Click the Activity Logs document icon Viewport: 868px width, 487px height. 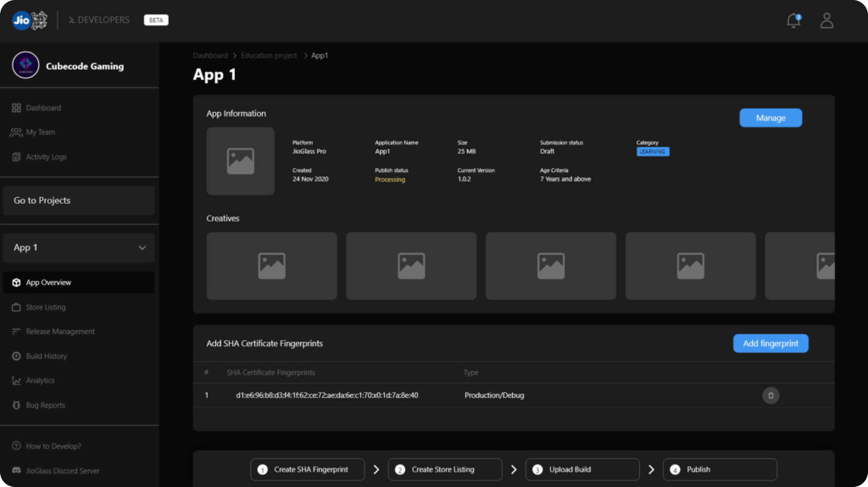(x=16, y=157)
